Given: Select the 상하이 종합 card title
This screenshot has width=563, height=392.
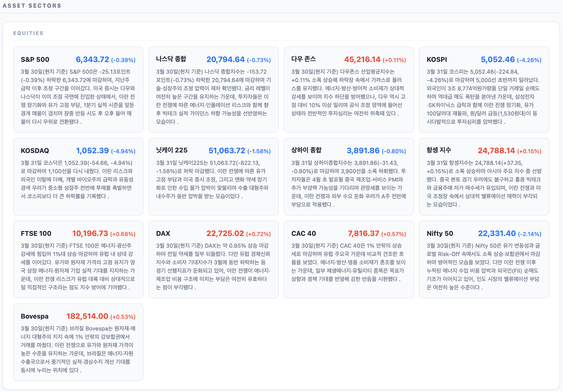Looking at the screenshot, I should [x=306, y=150].
